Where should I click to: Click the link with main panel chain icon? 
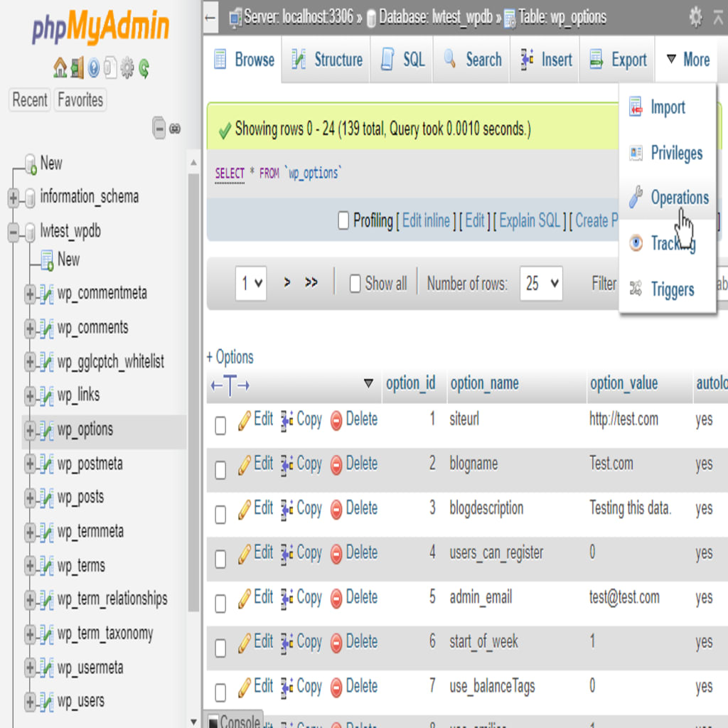(175, 129)
